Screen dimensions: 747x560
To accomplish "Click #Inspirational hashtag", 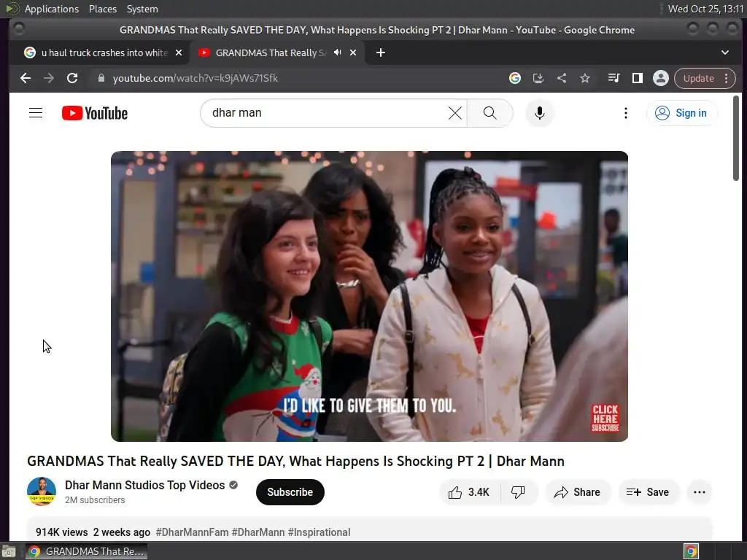I will coord(320,532).
